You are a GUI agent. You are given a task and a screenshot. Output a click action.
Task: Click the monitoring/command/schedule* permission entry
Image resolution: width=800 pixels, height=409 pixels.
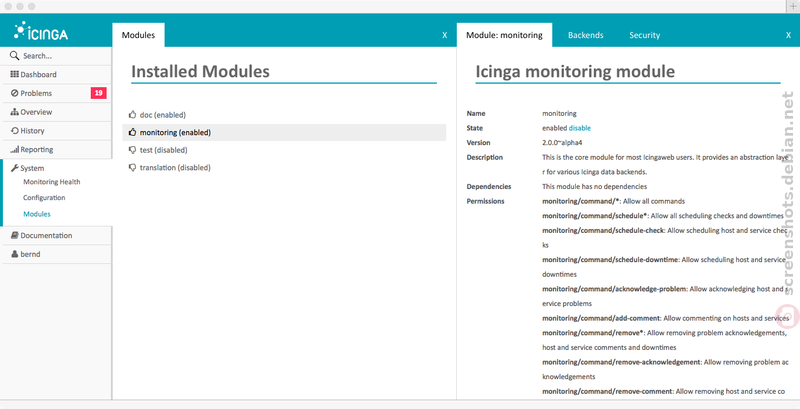click(x=662, y=216)
